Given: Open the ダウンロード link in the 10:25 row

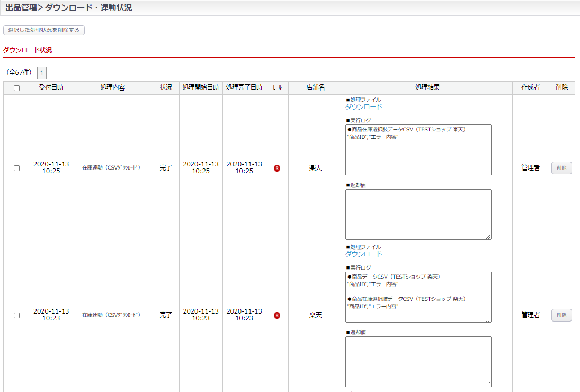Looking at the screenshot, I should 363,106.
